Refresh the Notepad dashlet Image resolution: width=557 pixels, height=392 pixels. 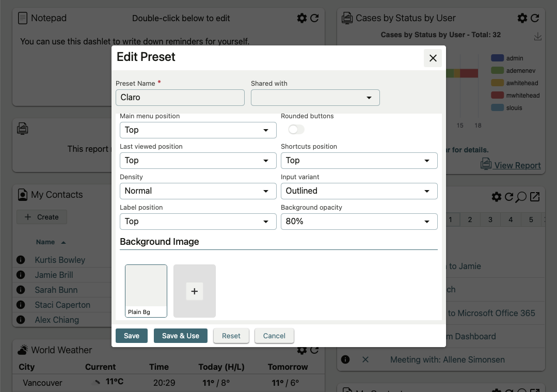(x=314, y=18)
